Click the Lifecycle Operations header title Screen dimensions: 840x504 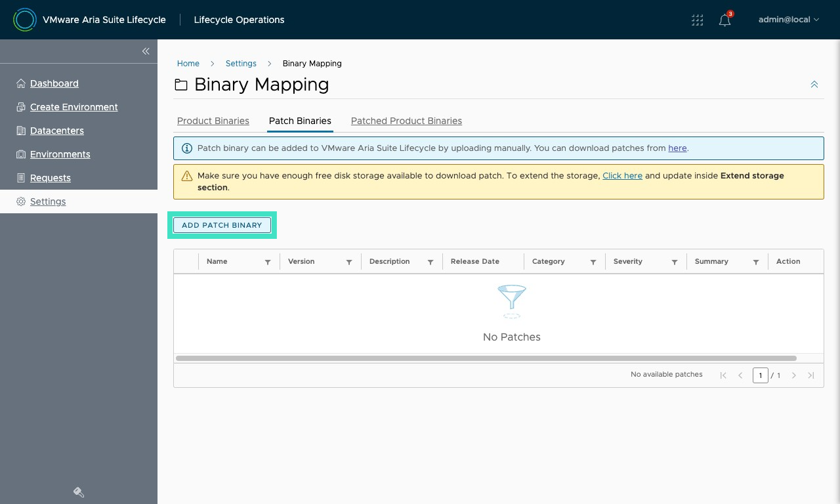tap(240, 20)
